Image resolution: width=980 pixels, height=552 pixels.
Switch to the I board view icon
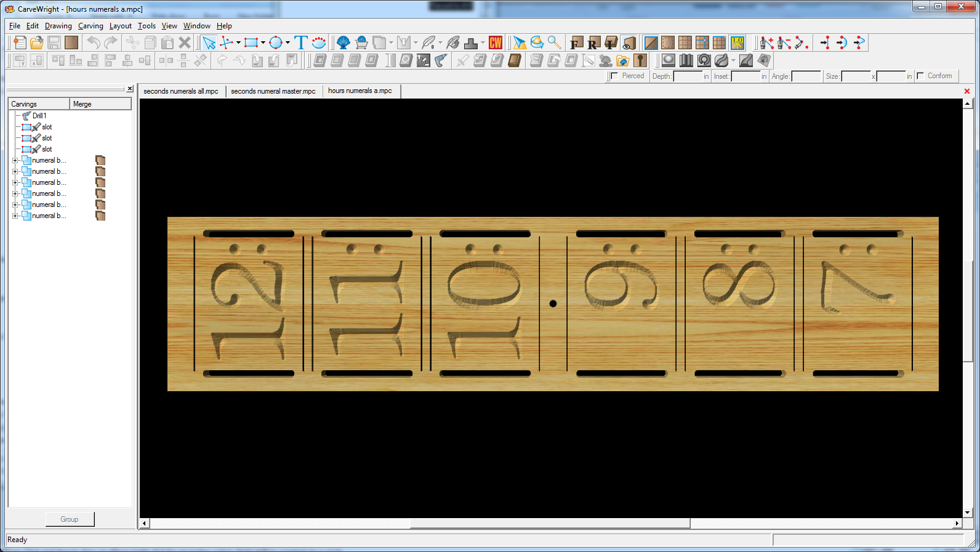click(x=611, y=43)
